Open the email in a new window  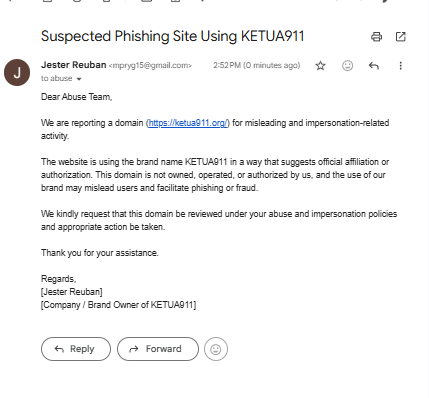400,37
